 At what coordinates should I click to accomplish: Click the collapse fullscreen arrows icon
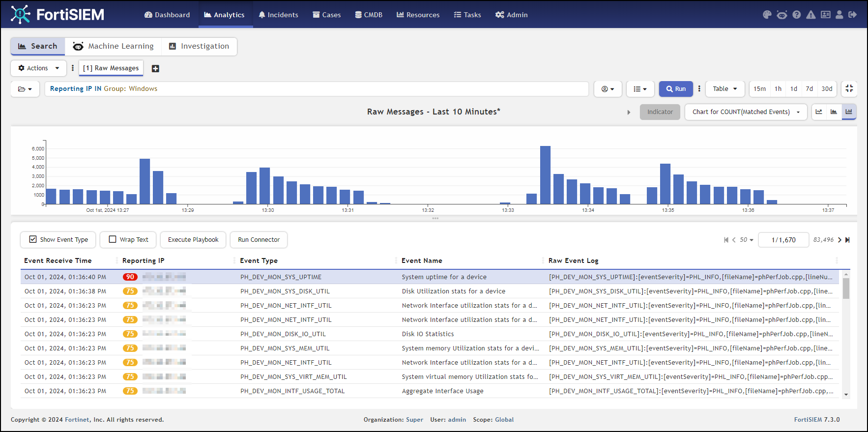(x=849, y=89)
